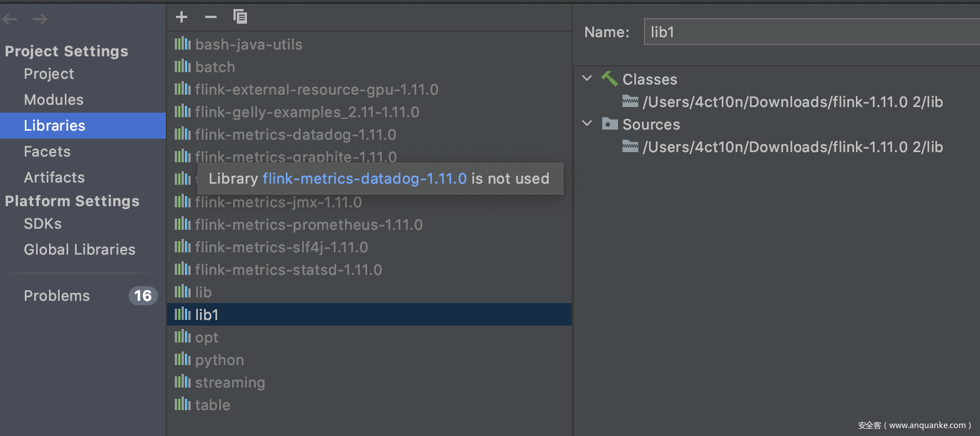Click the Classes hammer icon
This screenshot has height=436, width=980.
pyautogui.click(x=610, y=79)
